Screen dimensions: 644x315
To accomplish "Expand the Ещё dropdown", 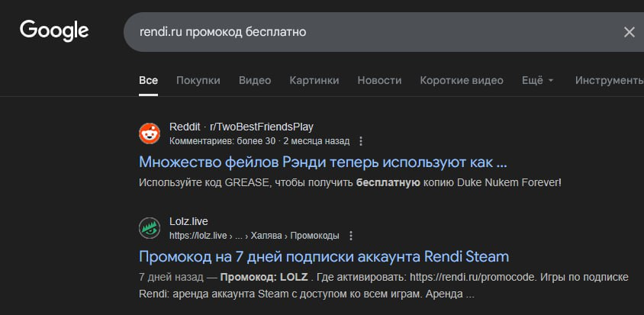I will coord(538,81).
